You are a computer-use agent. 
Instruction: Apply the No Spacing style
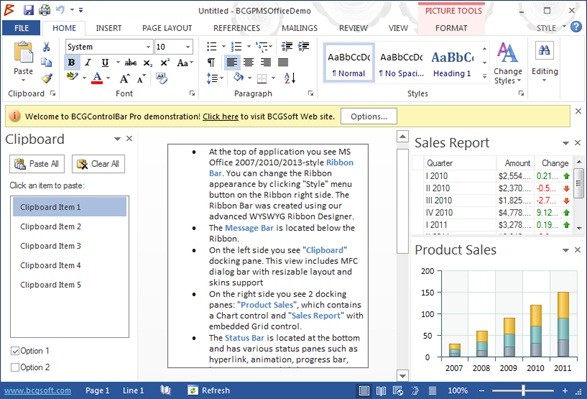tap(401, 63)
